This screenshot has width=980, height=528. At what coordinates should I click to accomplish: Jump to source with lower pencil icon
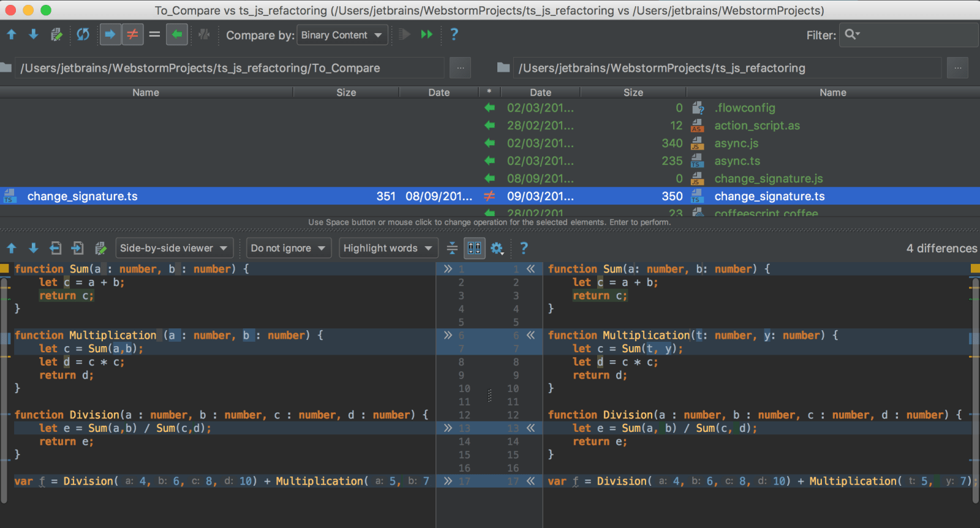[x=100, y=248]
